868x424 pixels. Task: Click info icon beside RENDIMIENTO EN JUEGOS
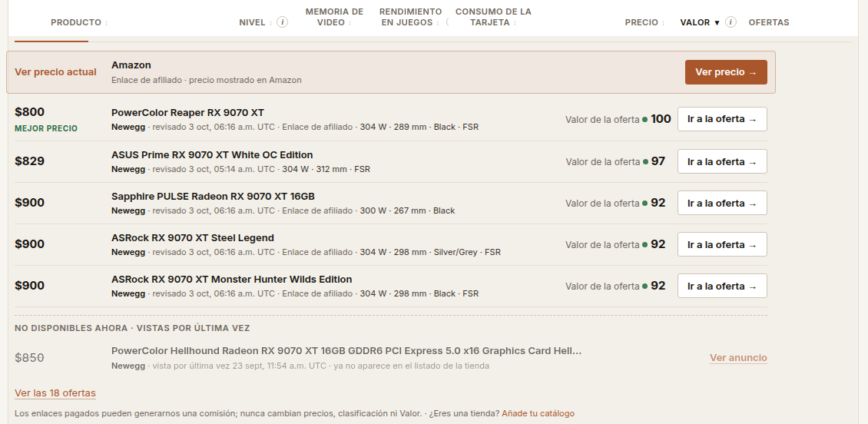coord(447,22)
